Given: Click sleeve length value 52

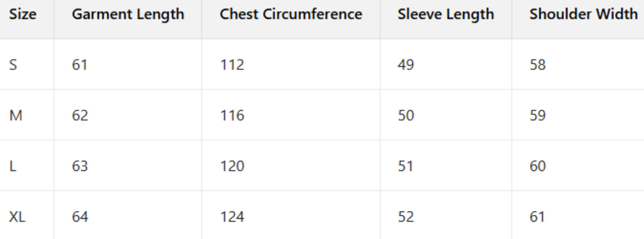Looking at the screenshot, I should pos(406,217).
